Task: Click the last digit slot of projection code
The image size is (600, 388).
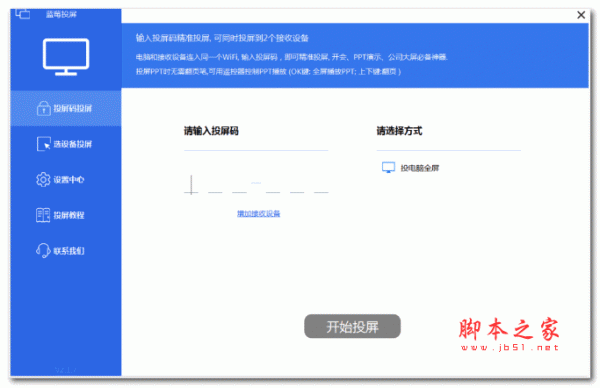Action: coord(321,185)
